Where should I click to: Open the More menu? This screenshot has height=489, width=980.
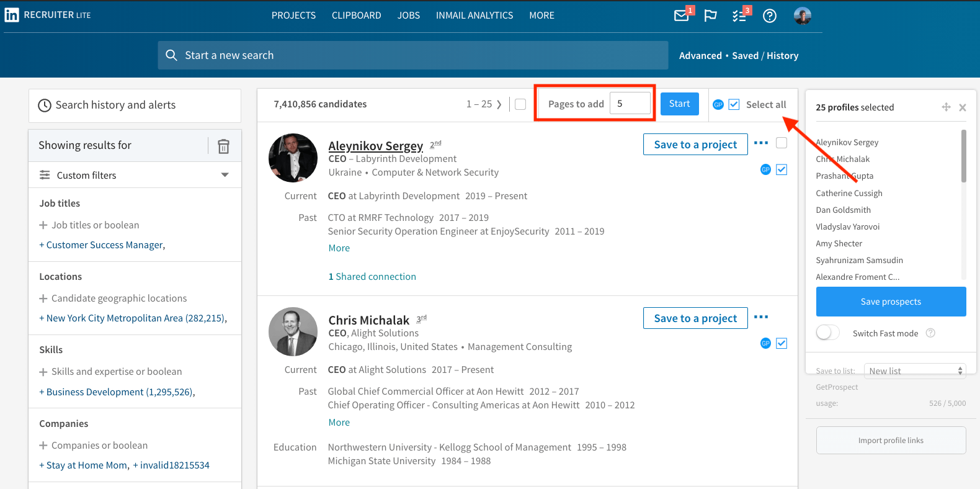tap(541, 16)
